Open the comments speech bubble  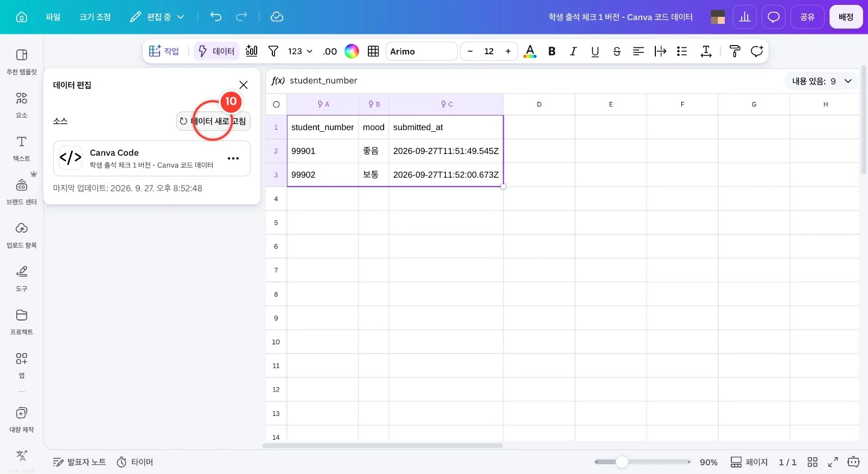[774, 17]
